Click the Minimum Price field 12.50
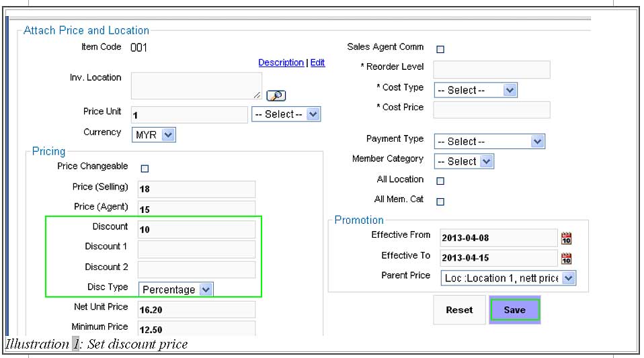Viewport: 644px width, 358px height. coord(196,329)
